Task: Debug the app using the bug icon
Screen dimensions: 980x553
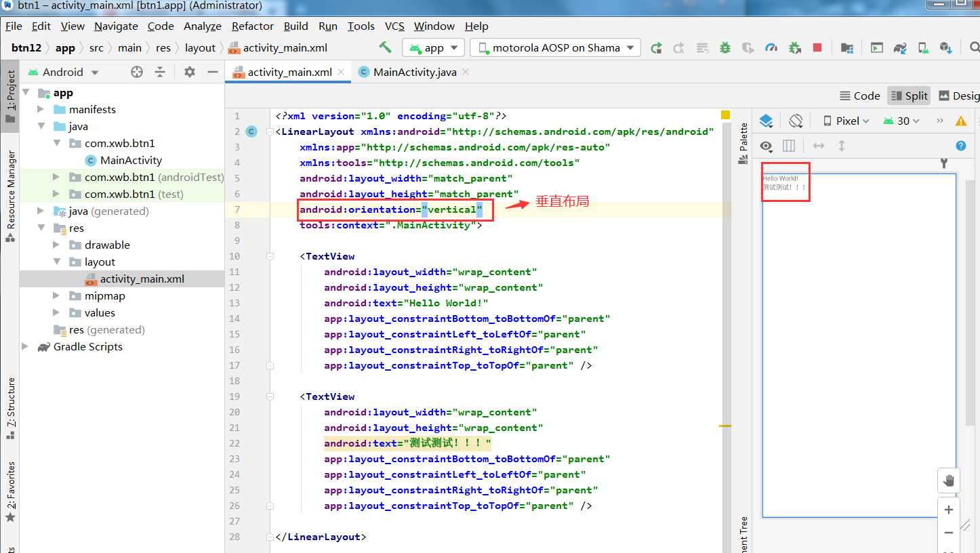Action: (x=724, y=47)
